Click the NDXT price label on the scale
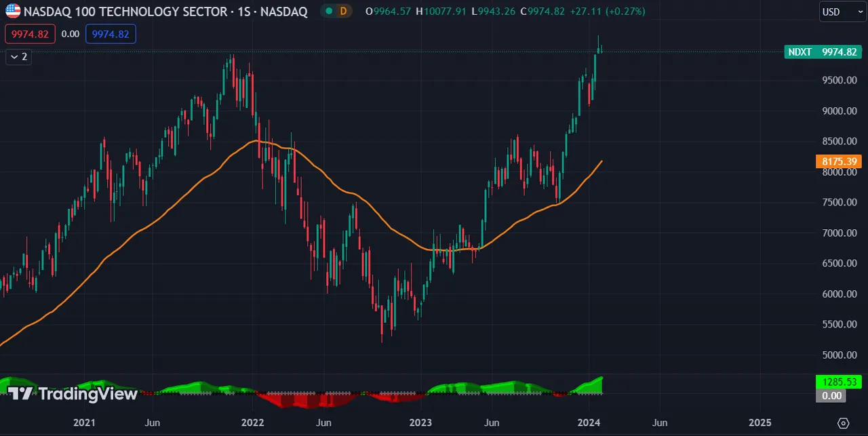 pyautogui.click(x=823, y=52)
